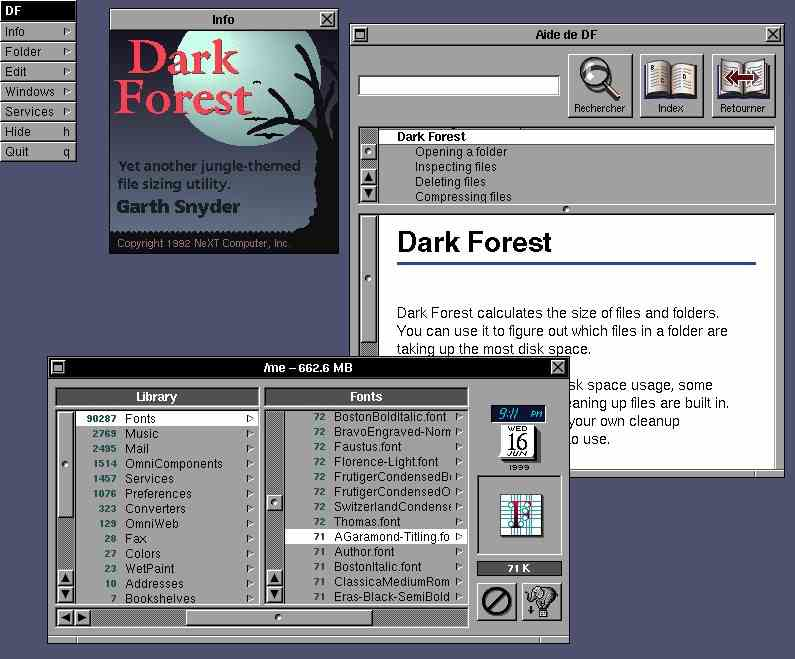The height and width of the screenshot is (659, 795).
Task: Open the Services menu
Action: pyautogui.click(x=38, y=112)
